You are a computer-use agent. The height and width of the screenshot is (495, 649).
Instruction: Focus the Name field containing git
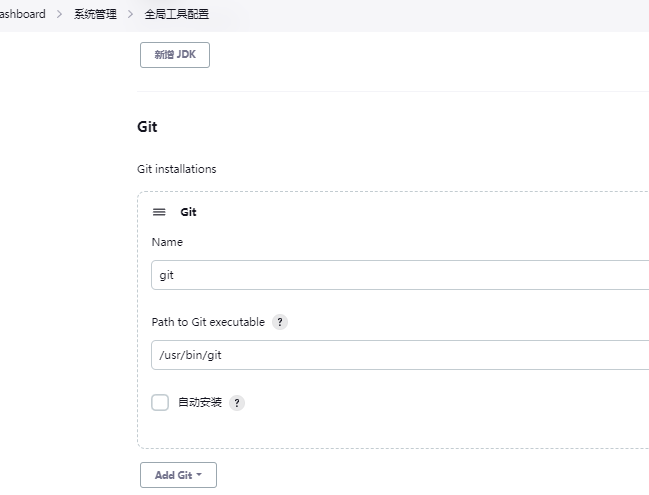[x=400, y=275]
